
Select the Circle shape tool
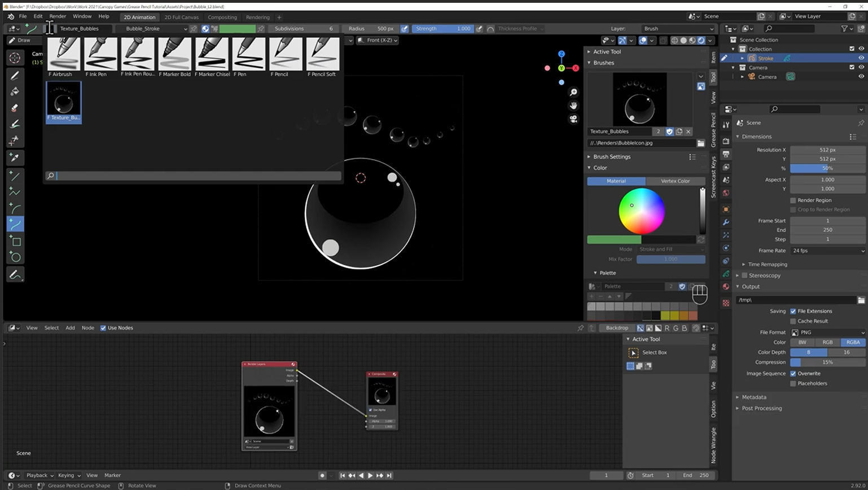pyautogui.click(x=15, y=257)
